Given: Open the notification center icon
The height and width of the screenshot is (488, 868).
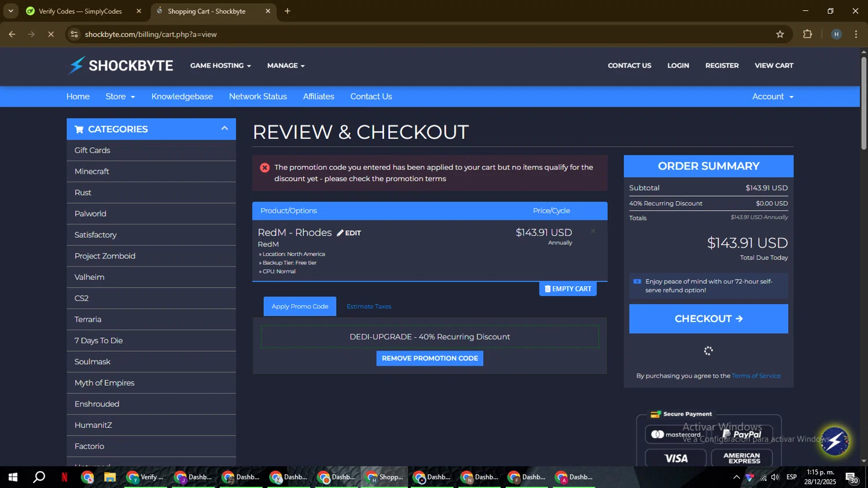Looking at the screenshot, I should click(852, 478).
